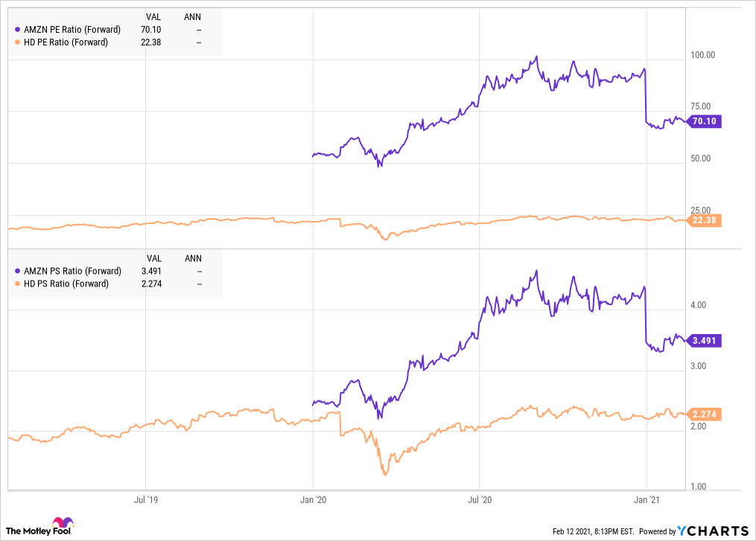
Task: Click the purple 70.10 value flag
Action: [705, 121]
